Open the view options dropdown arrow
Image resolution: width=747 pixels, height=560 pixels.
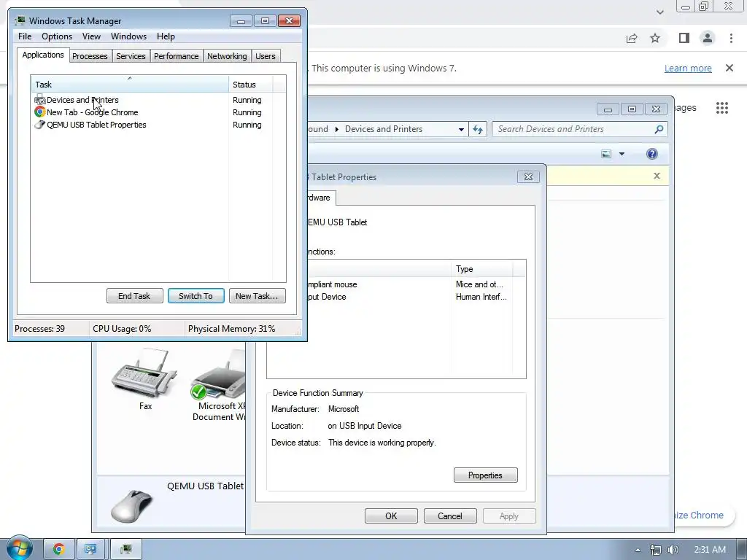(x=622, y=154)
